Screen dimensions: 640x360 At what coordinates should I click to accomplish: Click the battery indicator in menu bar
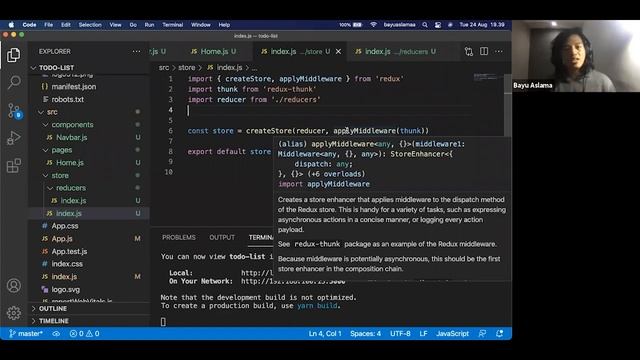point(351,24)
